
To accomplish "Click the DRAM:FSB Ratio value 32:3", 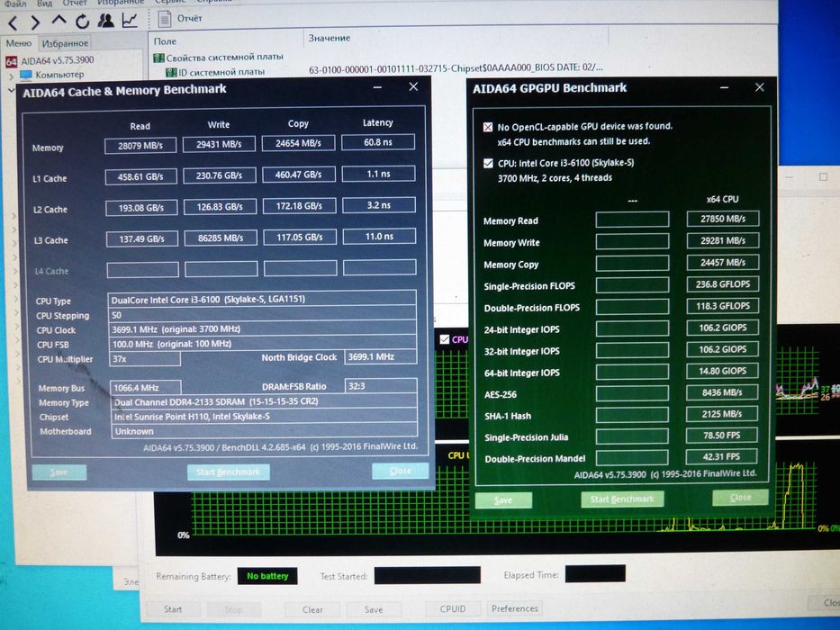I will tap(381, 386).
